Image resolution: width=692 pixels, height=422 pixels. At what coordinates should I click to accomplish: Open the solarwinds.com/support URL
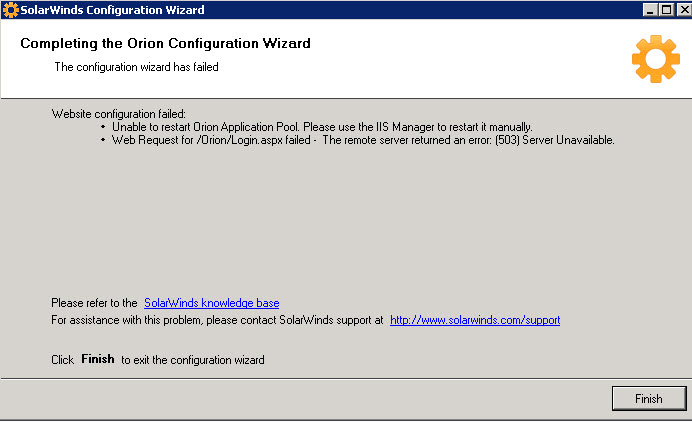475,320
